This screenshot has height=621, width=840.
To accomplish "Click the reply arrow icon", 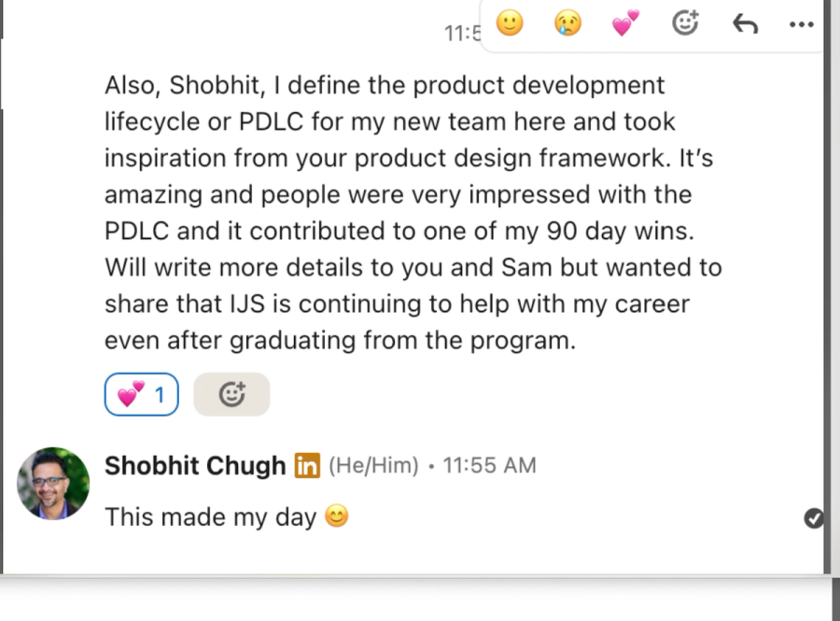I will pyautogui.click(x=745, y=23).
